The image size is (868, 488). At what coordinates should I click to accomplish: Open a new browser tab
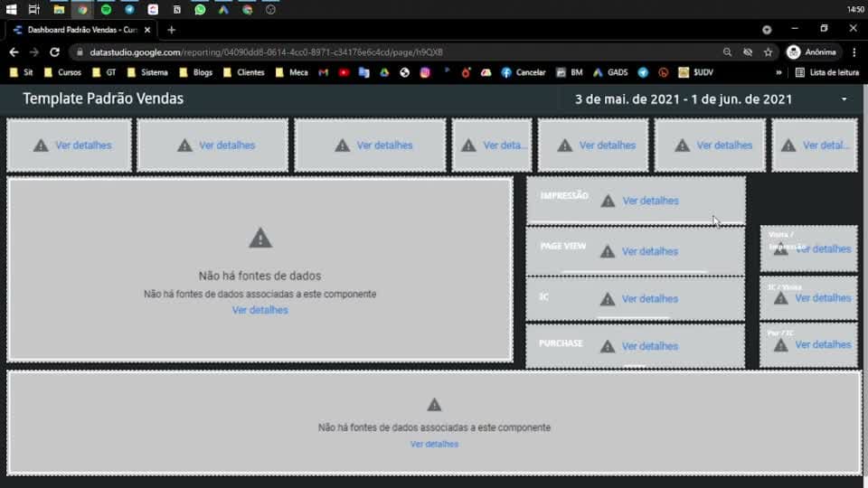click(171, 30)
